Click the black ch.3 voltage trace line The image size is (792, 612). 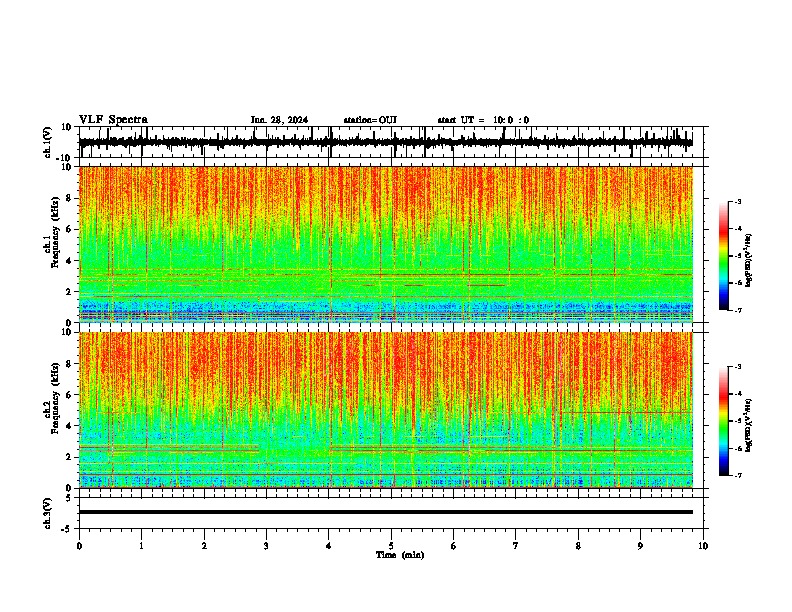coord(386,512)
